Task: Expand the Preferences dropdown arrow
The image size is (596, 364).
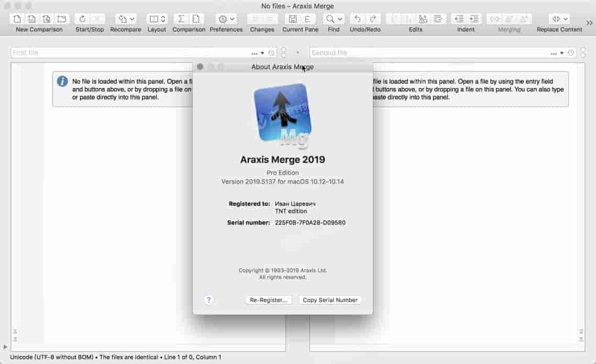Action: [232, 19]
